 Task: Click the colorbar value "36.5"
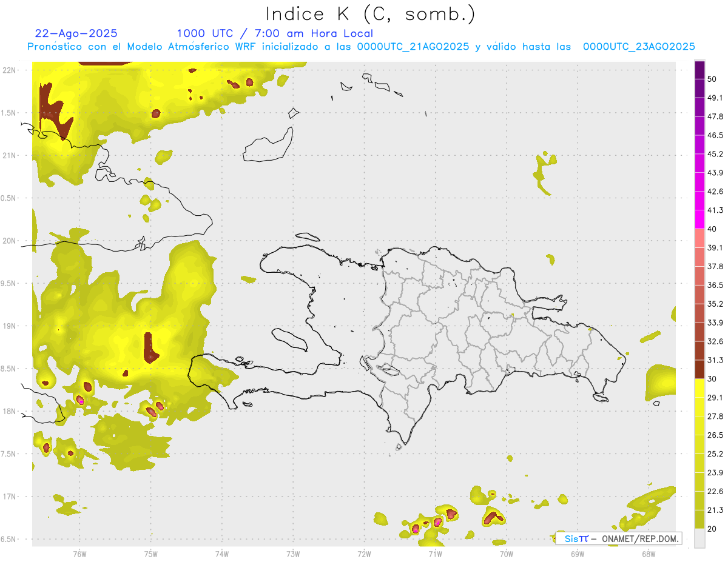click(715, 285)
